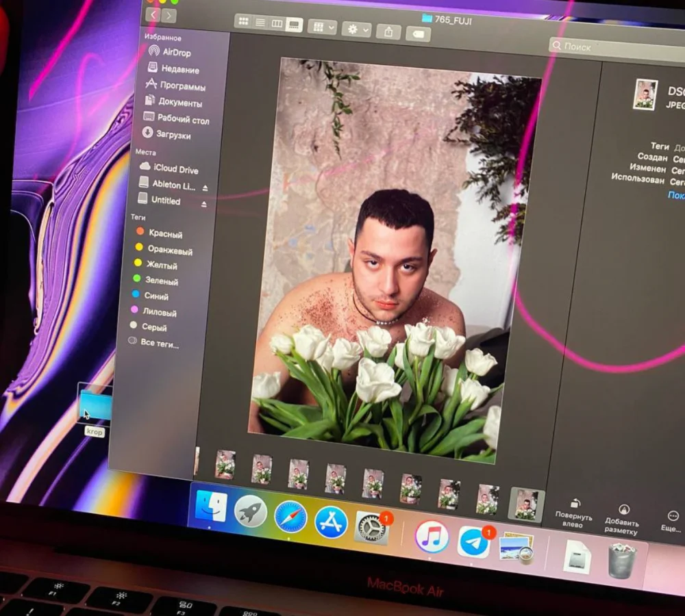
Task: Click the preview pane file thumbnail
Action: pos(645,94)
